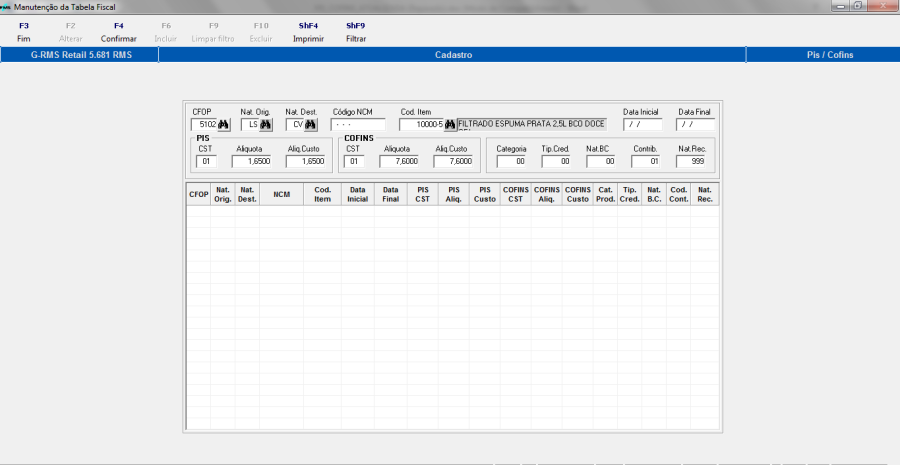900x465 pixels.
Task: Click the PIS Aliq. grid column header
Action: coord(454,195)
